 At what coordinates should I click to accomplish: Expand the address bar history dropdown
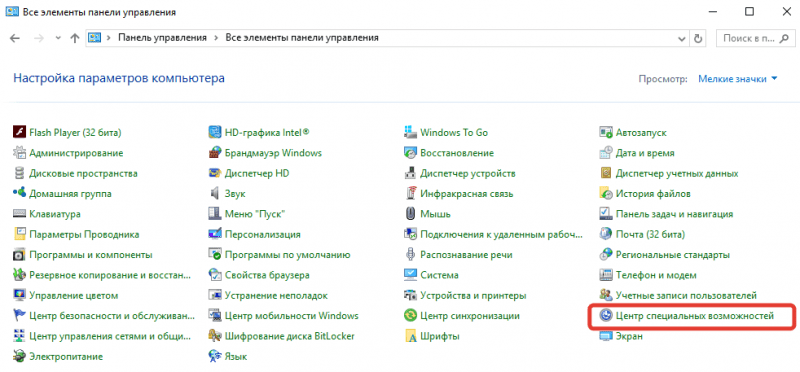pyautogui.click(x=682, y=38)
